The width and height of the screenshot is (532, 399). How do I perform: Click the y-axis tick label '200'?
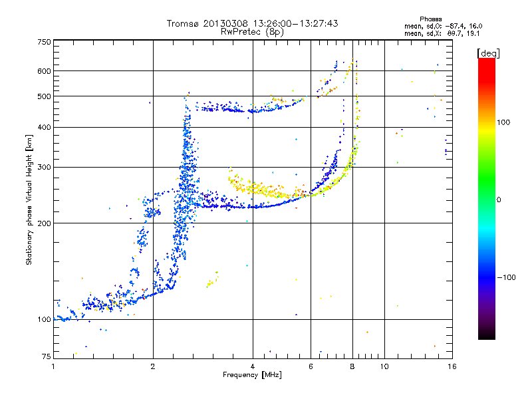tap(44, 223)
